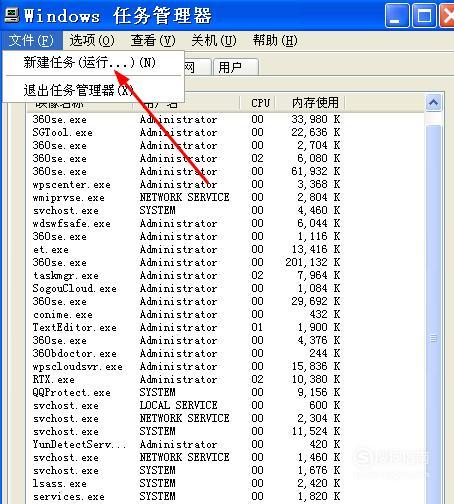Switch to the 用户 tab
The height and width of the screenshot is (504, 454).
point(235,67)
